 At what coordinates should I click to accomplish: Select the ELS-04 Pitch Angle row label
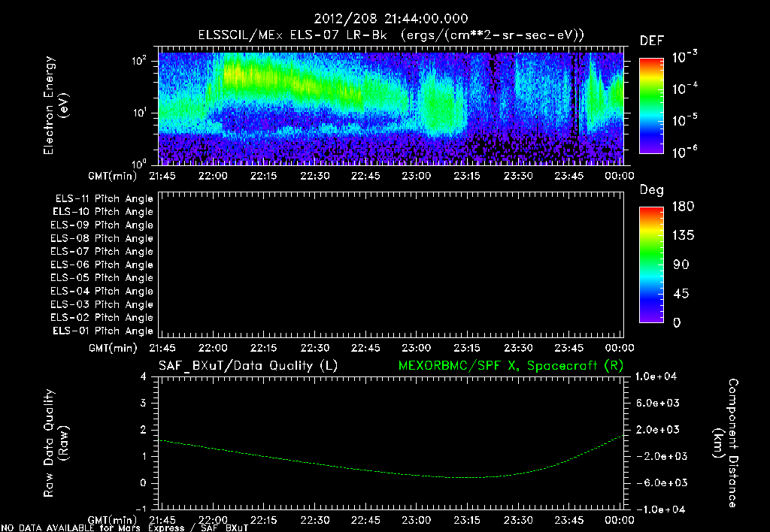coord(102,292)
